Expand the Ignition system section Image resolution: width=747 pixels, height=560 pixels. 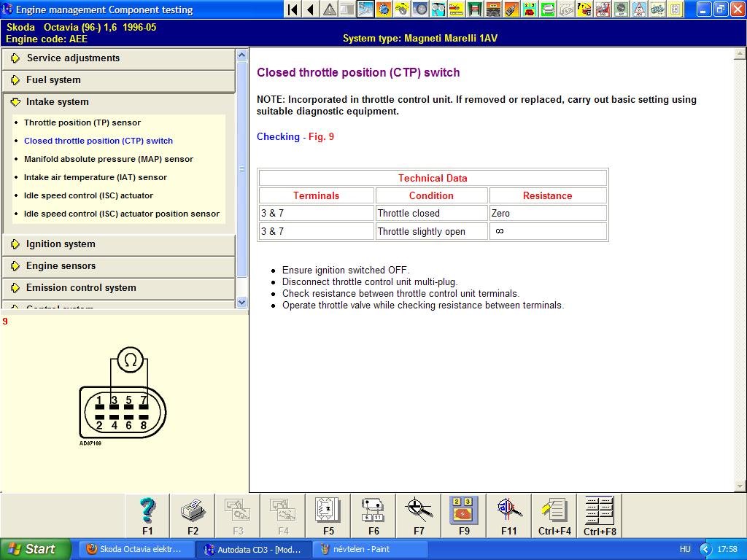[119, 244]
